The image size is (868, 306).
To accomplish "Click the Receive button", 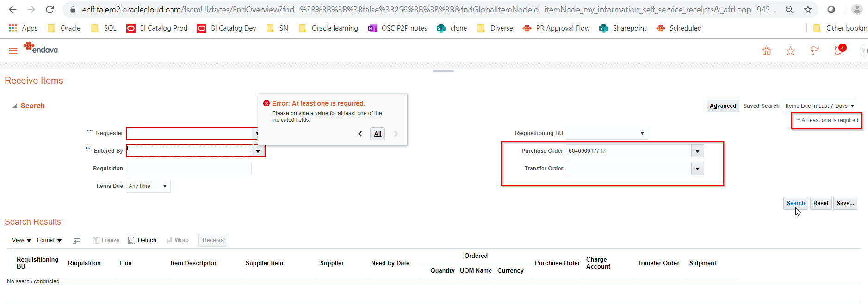I will tap(213, 240).
